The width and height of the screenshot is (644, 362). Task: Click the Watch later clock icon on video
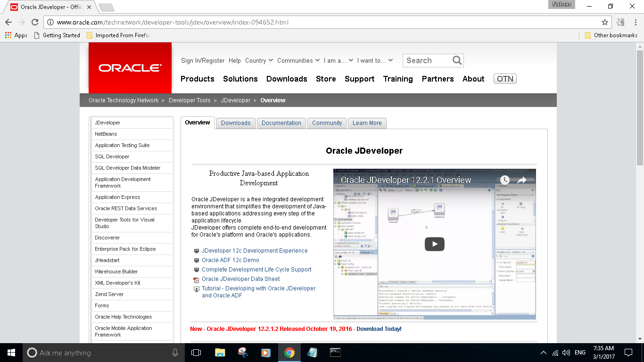pyautogui.click(x=505, y=180)
